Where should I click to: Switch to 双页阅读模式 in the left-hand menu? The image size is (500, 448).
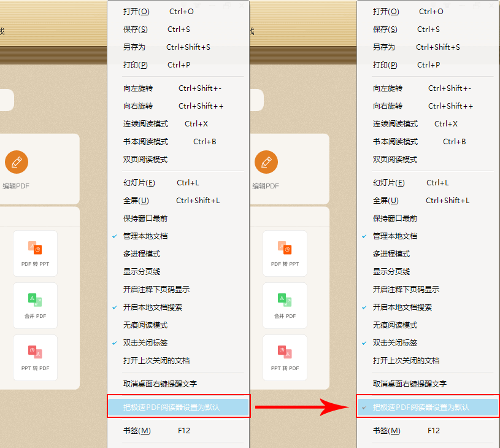(179, 160)
